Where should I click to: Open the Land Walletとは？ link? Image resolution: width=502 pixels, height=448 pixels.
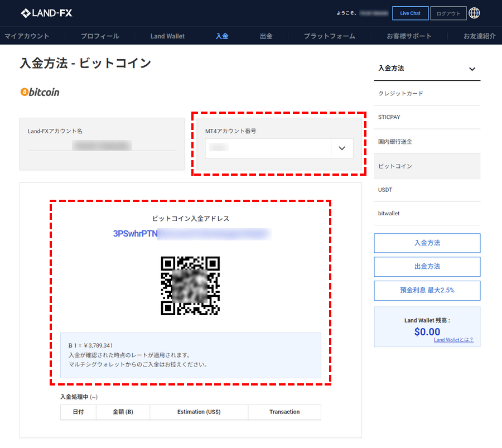click(x=453, y=340)
